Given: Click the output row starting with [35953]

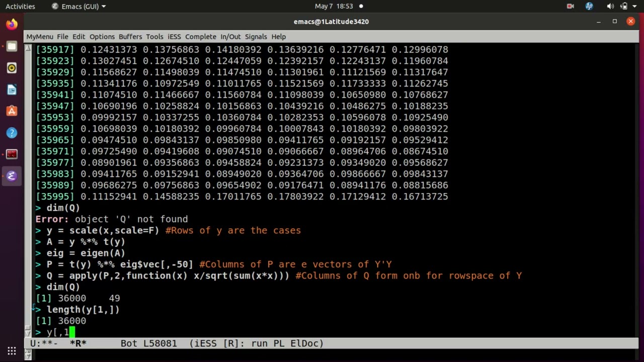Looking at the screenshot, I should click(242, 117).
